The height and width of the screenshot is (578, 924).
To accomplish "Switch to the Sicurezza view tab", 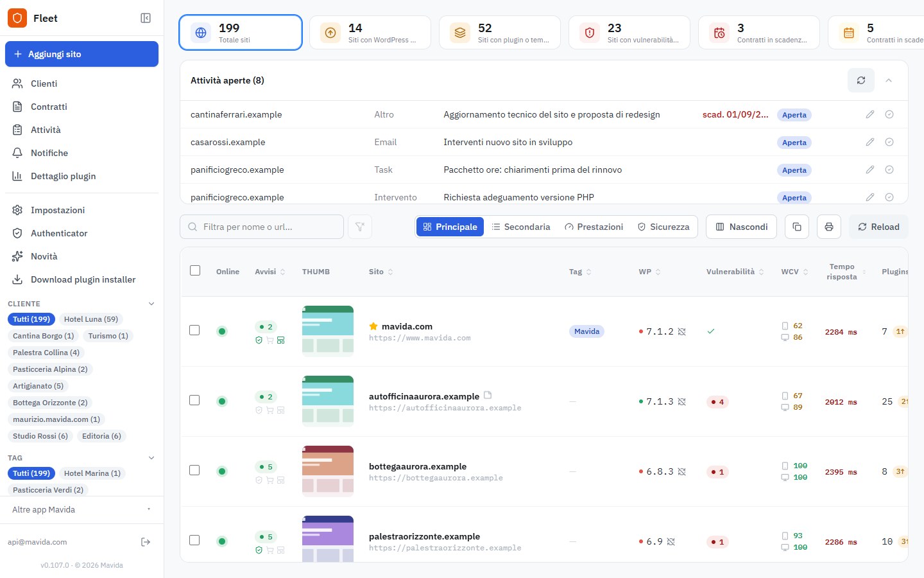I will (x=663, y=227).
